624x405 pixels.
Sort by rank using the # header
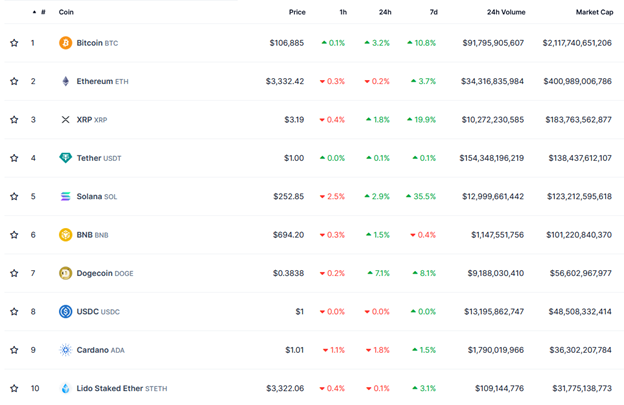[39, 12]
